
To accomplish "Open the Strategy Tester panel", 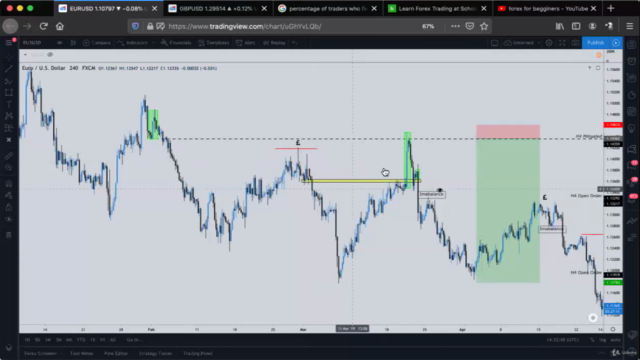I will [x=155, y=353].
